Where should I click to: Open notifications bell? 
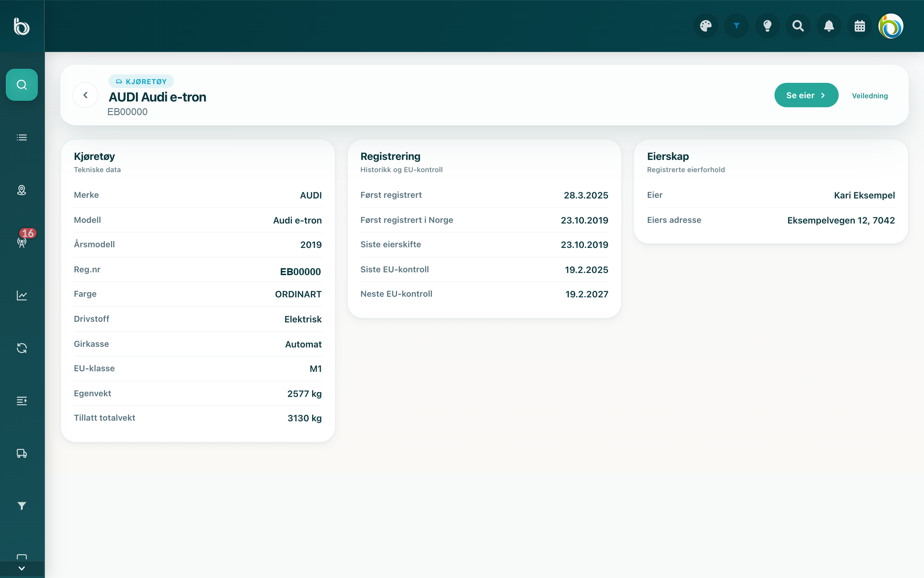(829, 26)
